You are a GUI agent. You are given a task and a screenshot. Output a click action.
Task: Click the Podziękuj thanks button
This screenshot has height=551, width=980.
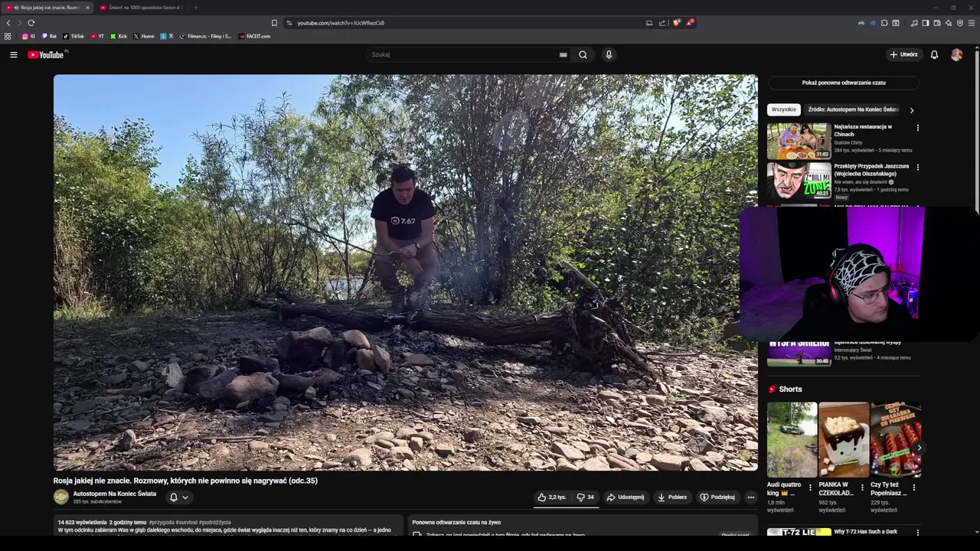[x=717, y=497]
